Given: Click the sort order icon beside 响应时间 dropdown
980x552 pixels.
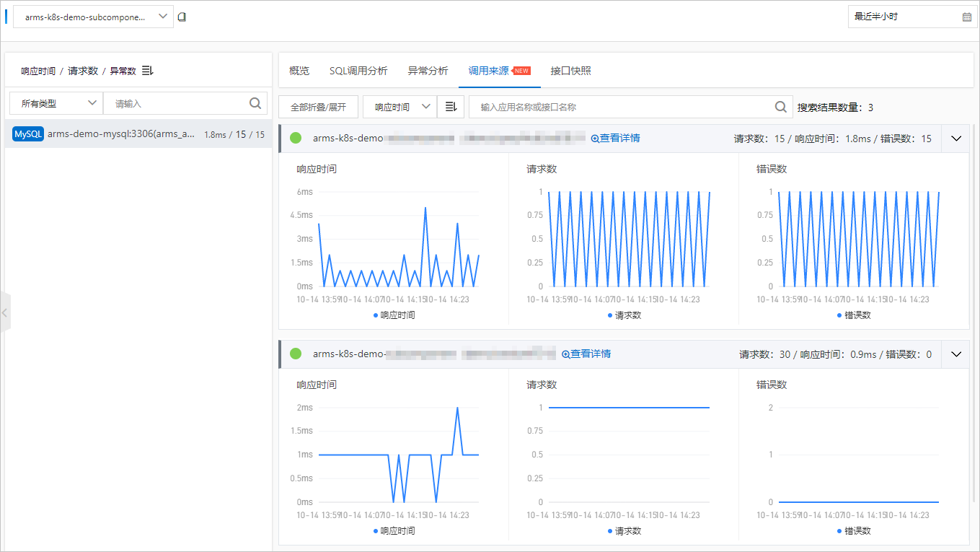Looking at the screenshot, I should click(451, 107).
